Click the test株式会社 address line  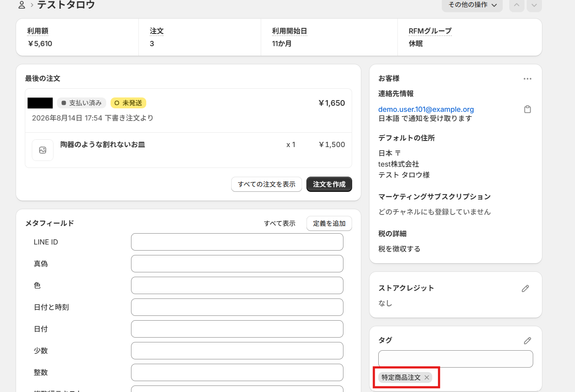click(x=399, y=164)
